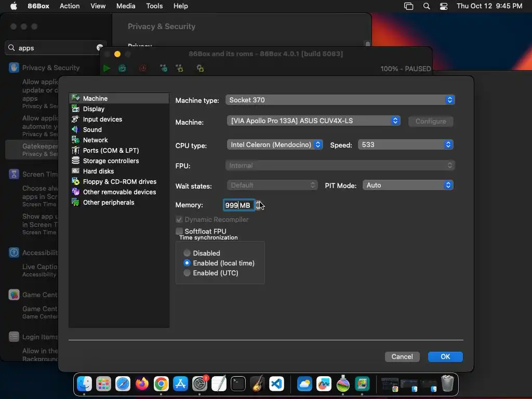Open the Sound settings category
532x399 pixels.
pos(119,129)
